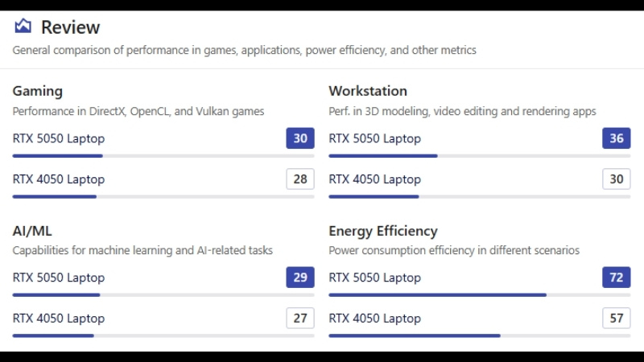
Task: Click RTX 5050 Laptop under Gaming
Action: (x=58, y=138)
